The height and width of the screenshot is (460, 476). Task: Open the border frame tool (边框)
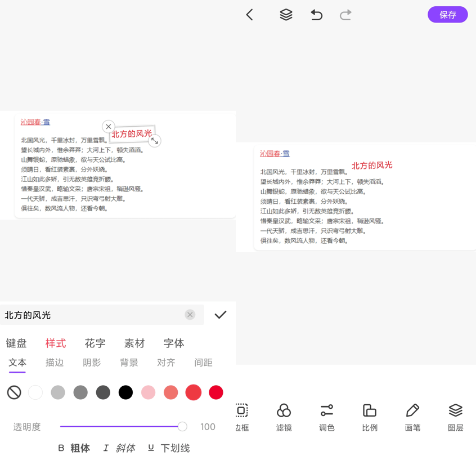[x=242, y=417]
